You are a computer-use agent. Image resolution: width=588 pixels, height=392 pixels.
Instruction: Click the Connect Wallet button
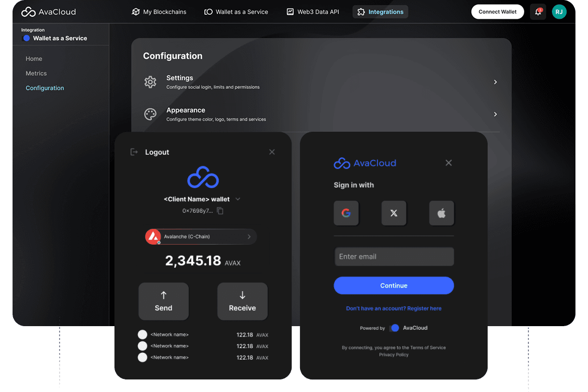497,12
